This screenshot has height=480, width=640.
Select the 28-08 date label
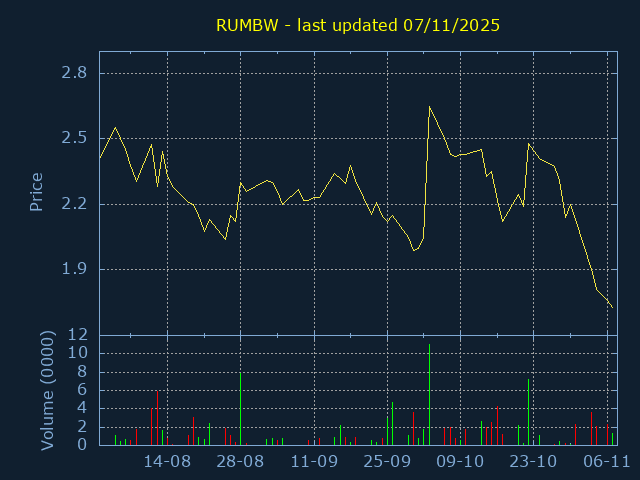pos(240,461)
